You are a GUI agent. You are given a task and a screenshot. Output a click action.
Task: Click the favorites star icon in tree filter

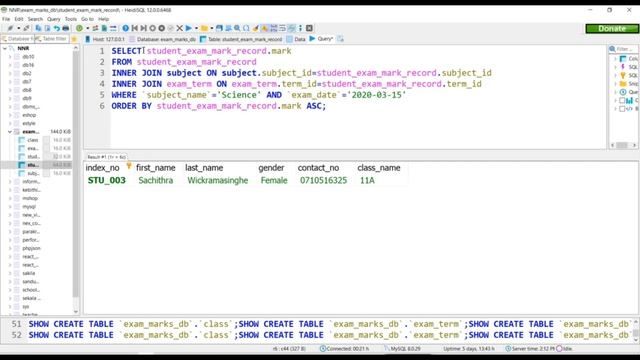pos(74,39)
